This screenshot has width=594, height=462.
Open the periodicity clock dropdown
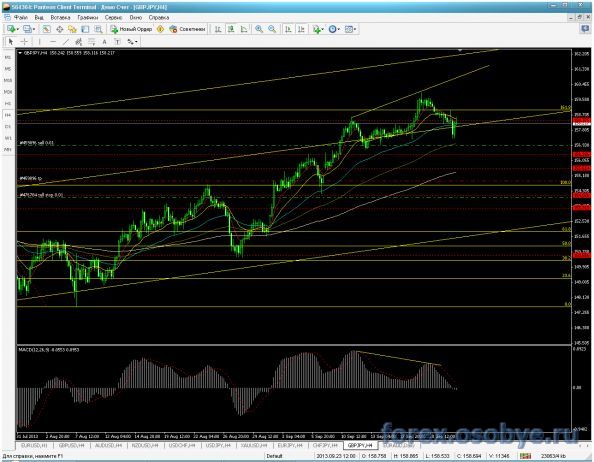click(334, 29)
